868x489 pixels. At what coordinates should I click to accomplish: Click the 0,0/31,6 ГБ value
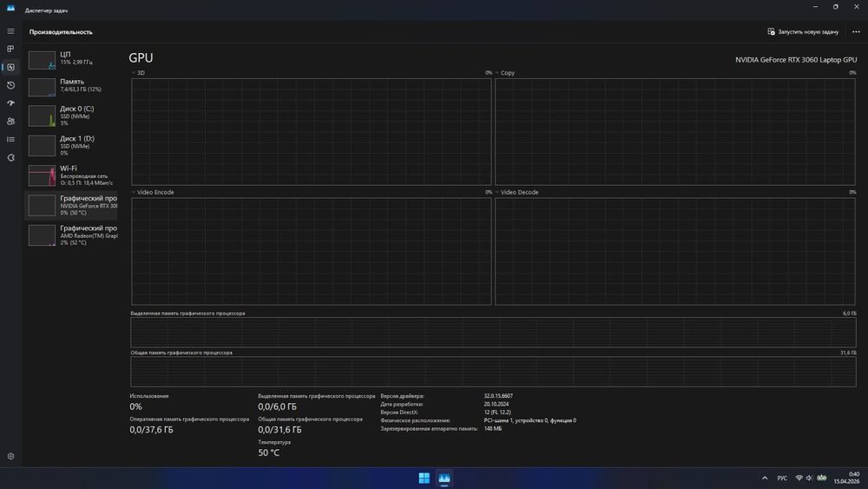coord(279,430)
